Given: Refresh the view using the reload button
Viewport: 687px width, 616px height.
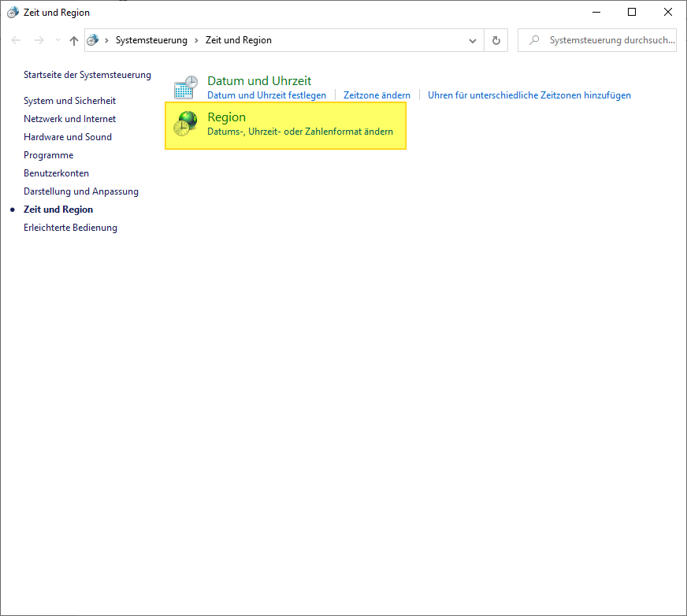Looking at the screenshot, I should (496, 41).
